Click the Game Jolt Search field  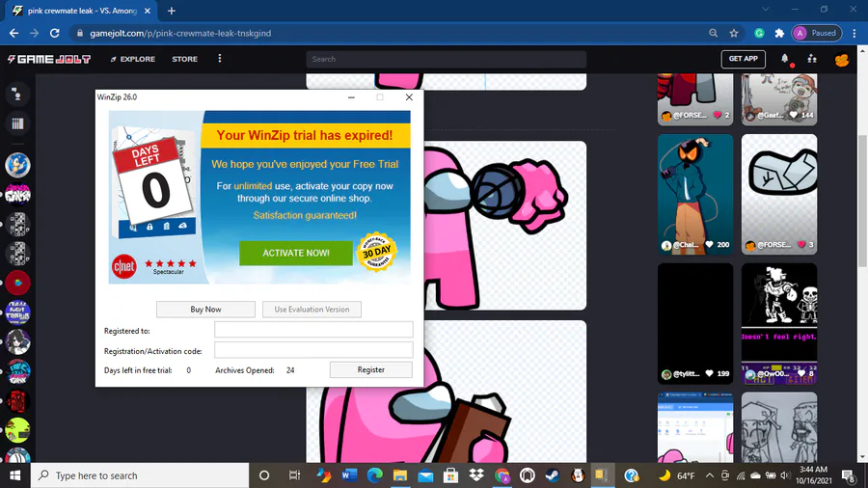pyautogui.click(x=447, y=59)
